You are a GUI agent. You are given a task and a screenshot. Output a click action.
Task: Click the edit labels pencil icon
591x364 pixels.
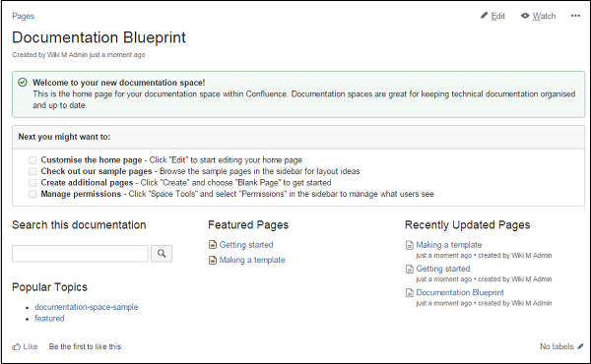tap(580, 346)
